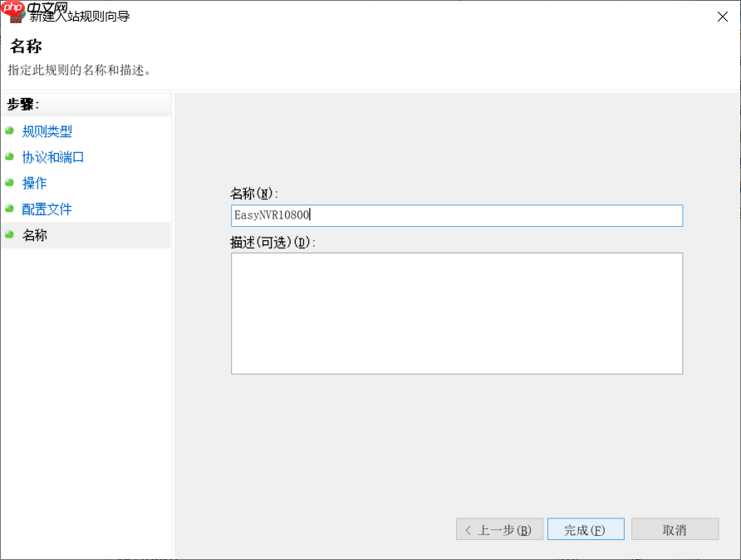Click the php中文网 logo in the title bar
The height and width of the screenshot is (560, 741).
12,8
